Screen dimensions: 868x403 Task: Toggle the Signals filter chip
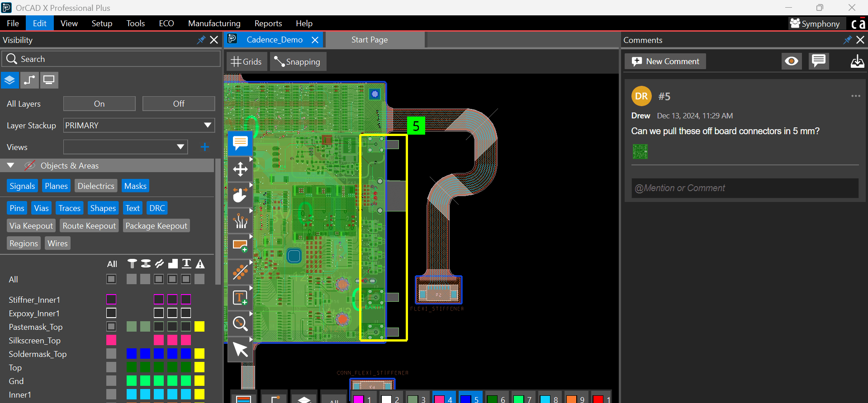click(22, 186)
